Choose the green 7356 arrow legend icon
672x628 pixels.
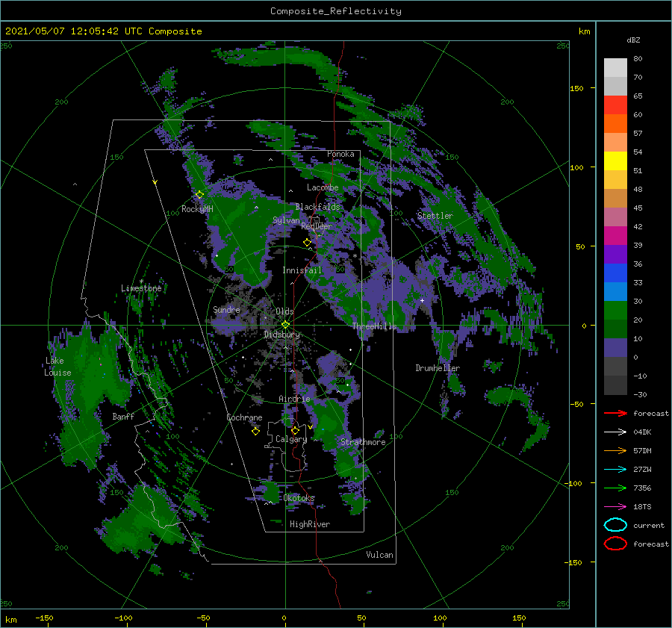pyautogui.click(x=615, y=488)
